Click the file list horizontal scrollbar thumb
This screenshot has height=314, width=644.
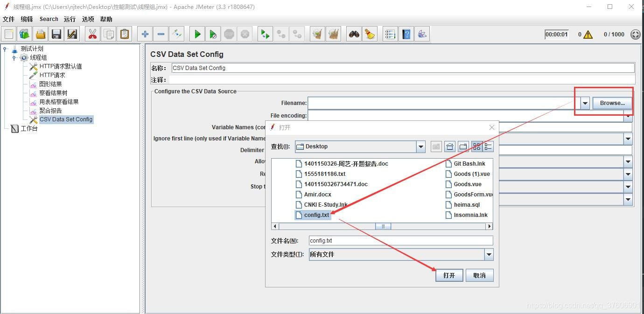pyautogui.click(x=383, y=226)
